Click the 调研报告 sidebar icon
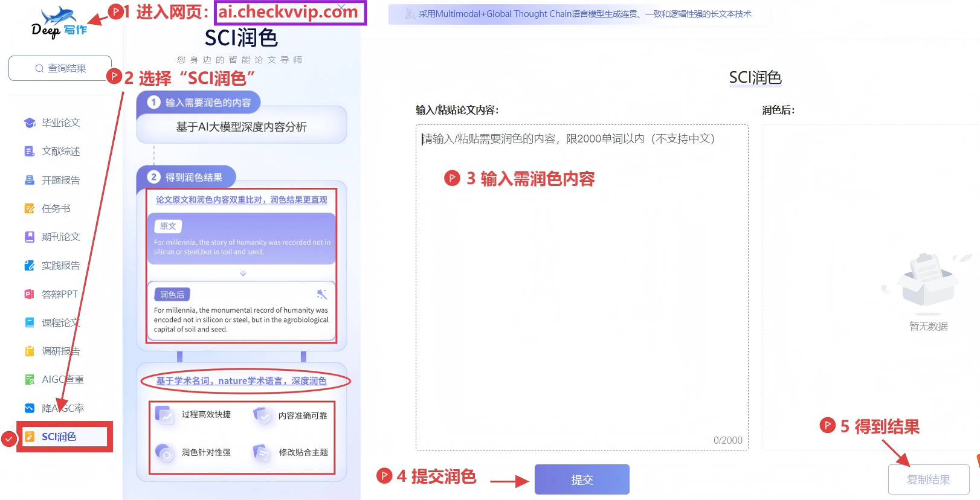This screenshot has height=500, width=980. click(30, 351)
